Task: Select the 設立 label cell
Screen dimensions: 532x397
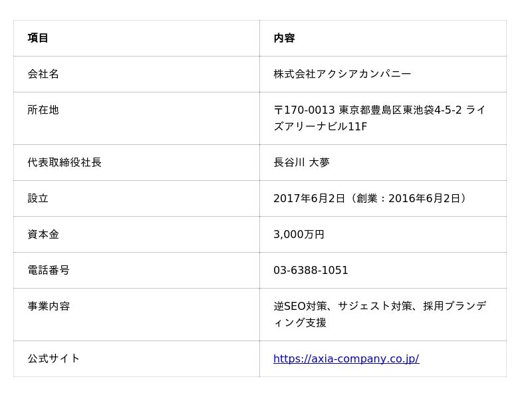Action: pyautogui.click(x=38, y=198)
